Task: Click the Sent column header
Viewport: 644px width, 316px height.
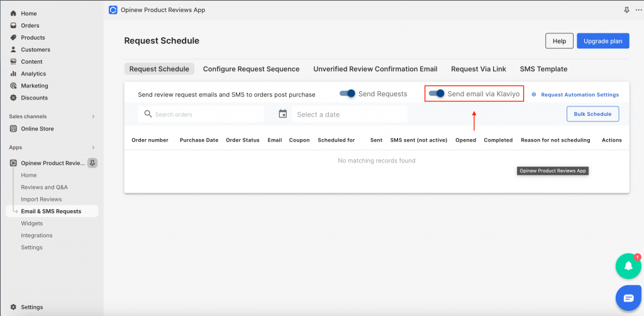Action: 376,140
